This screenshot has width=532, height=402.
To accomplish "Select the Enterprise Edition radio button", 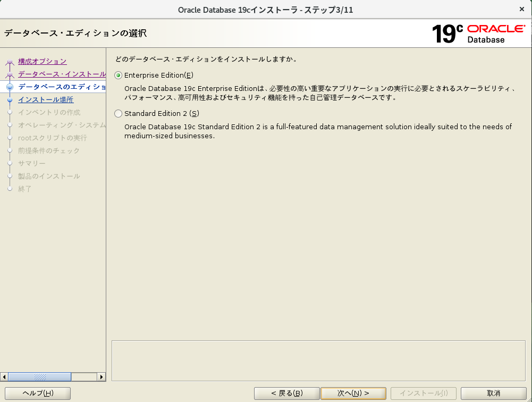I will pyautogui.click(x=119, y=76).
